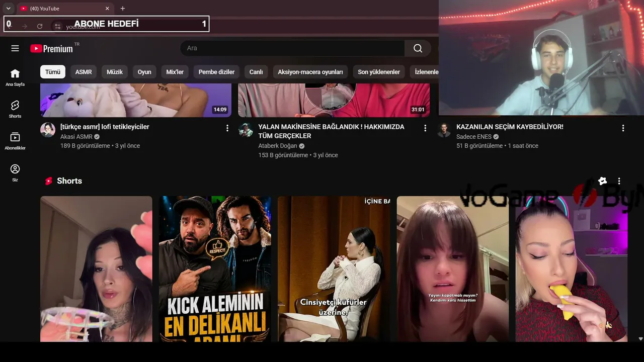Screen dimensions: 644x362
Task: Select the Aksiyon-macera oyunları chip
Action: (x=310, y=72)
